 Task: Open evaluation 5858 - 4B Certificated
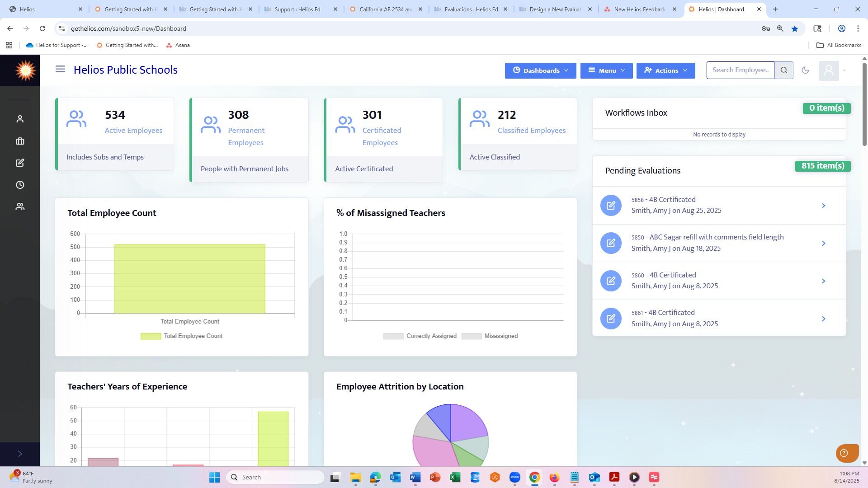point(719,205)
